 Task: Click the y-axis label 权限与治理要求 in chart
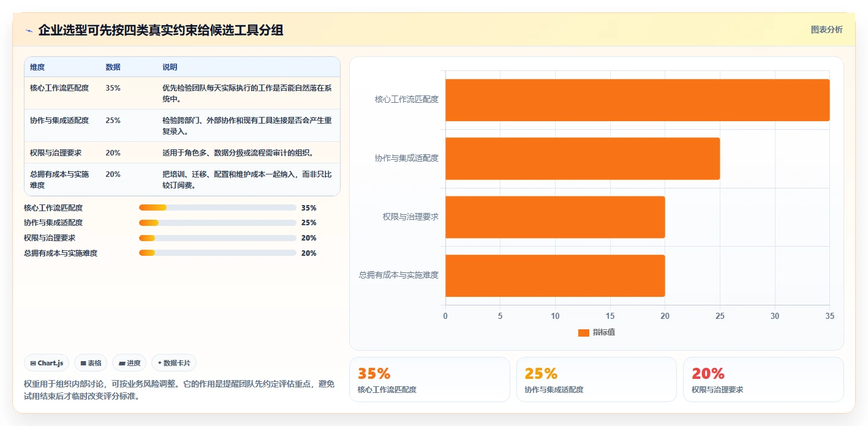[x=410, y=217]
